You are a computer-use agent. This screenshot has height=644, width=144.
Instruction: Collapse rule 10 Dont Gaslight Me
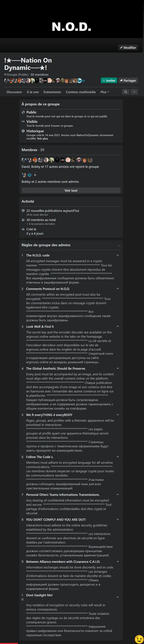[x=118, y=597]
